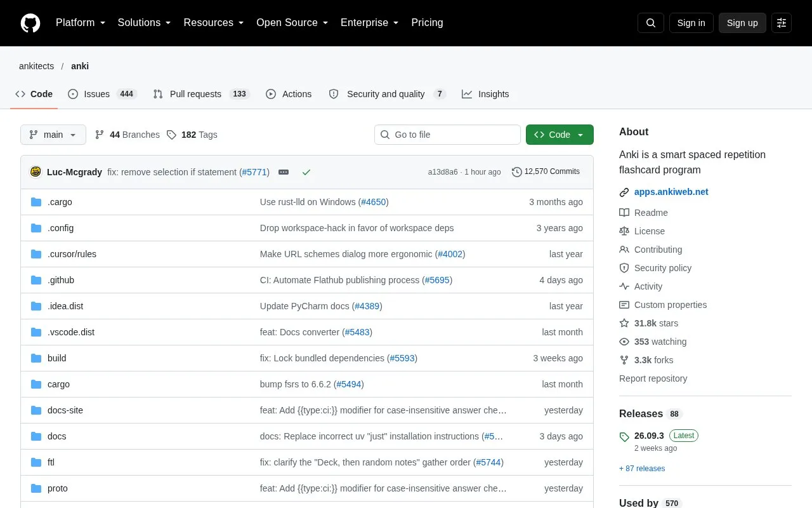Expand the Enterprise menu
The width and height of the screenshot is (812, 508).
point(370,23)
